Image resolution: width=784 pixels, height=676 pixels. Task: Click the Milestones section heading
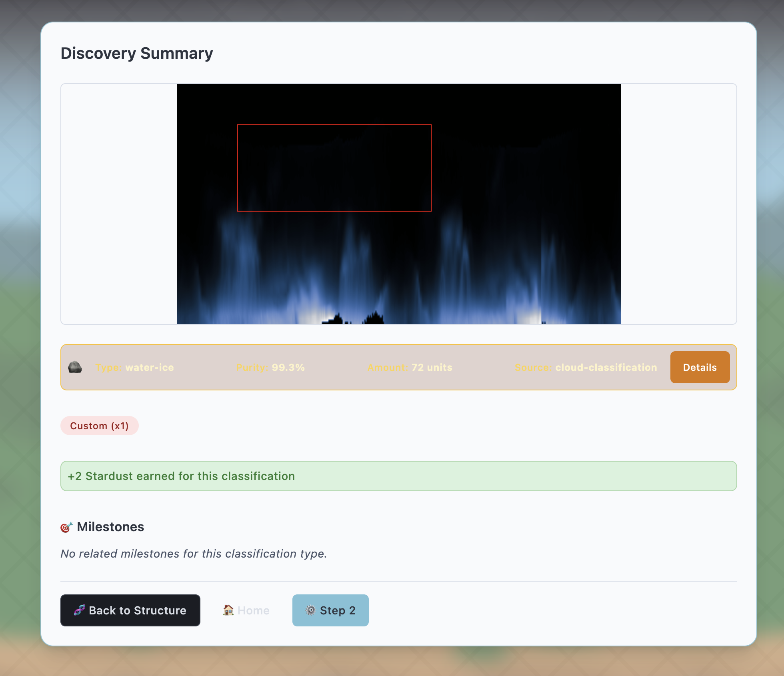tap(110, 527)
